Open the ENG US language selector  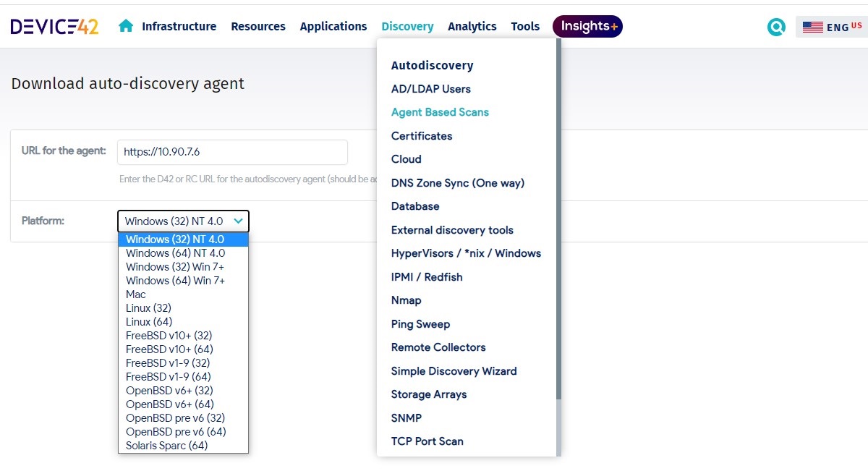pos(832,27)
